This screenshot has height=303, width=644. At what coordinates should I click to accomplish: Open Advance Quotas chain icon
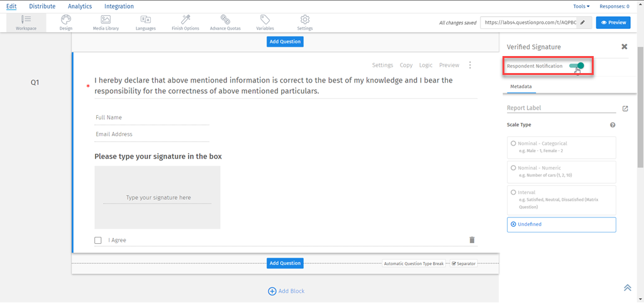[x=225, y=20]
